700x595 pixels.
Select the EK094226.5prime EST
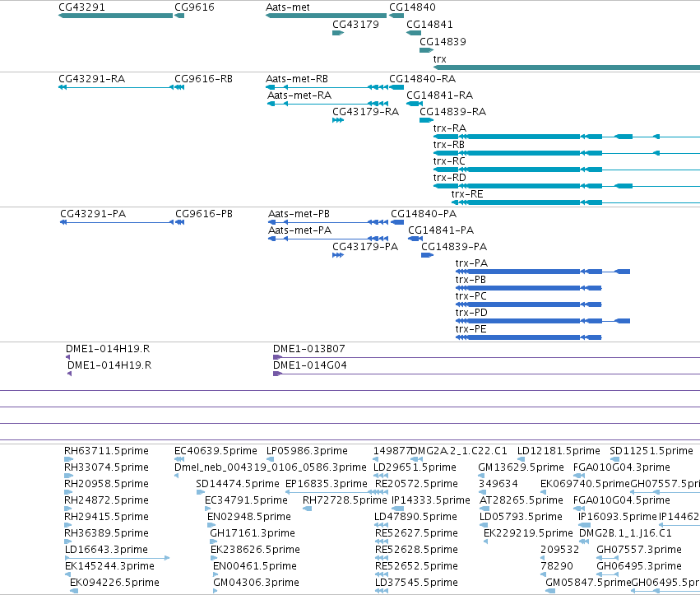point(74,591)
